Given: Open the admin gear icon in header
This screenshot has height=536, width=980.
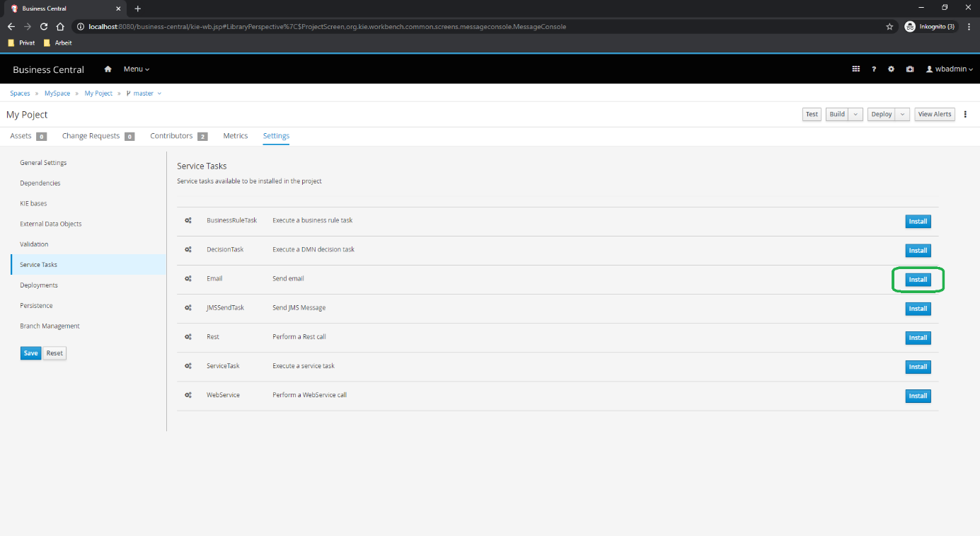Looking at the screenshot, I should (892, 69).
